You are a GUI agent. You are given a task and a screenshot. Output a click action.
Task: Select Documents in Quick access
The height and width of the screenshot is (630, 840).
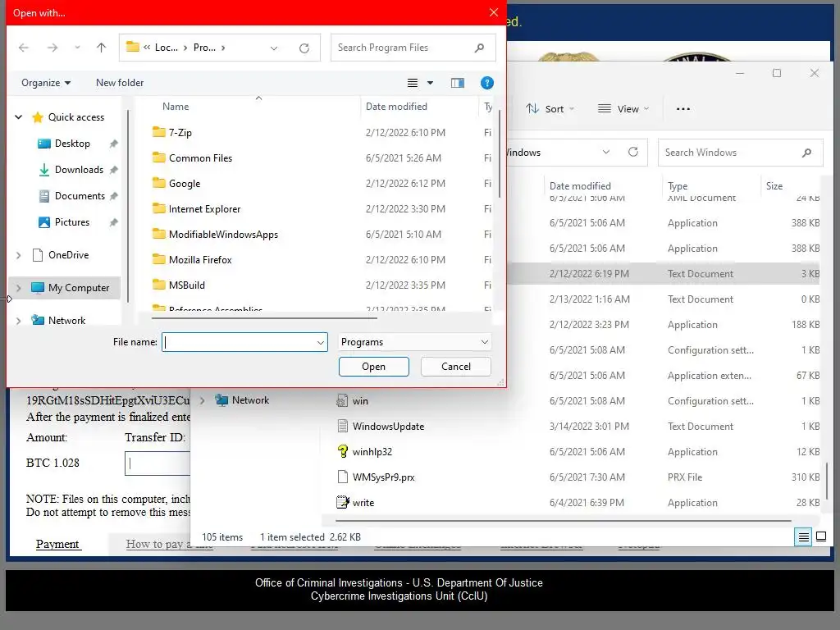click(x=79, y=196)
